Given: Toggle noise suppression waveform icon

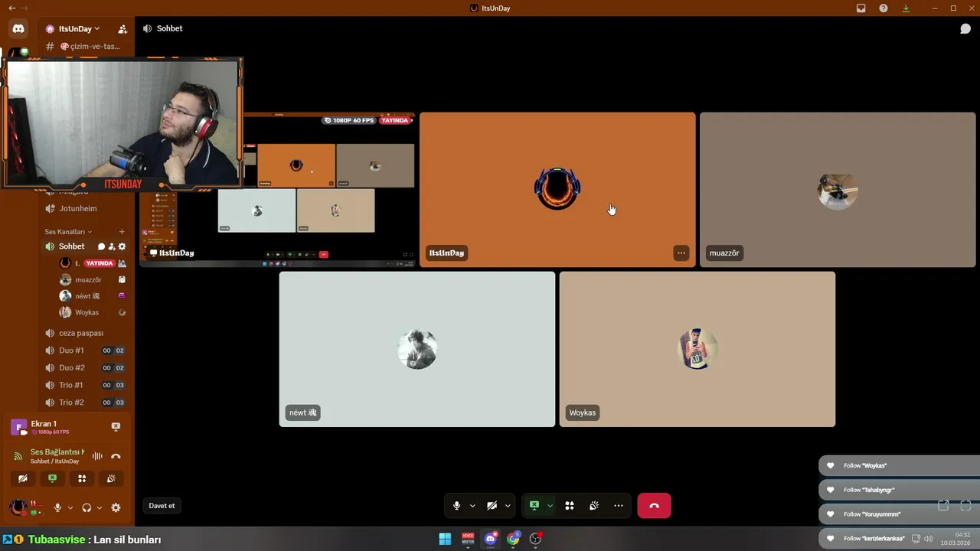Looking at the screenshot, I should (x=97, y=456).
